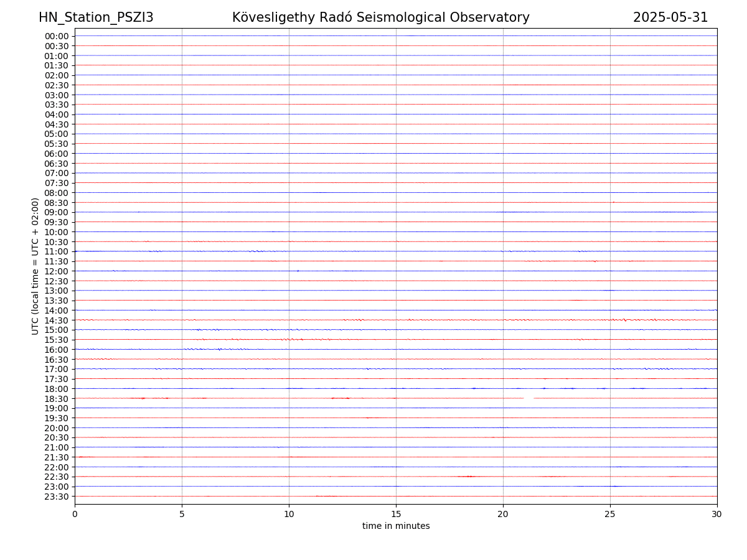Select the 21:00 row time label
This screenshot has width=747, height=560.
click(x=57, y=447)
